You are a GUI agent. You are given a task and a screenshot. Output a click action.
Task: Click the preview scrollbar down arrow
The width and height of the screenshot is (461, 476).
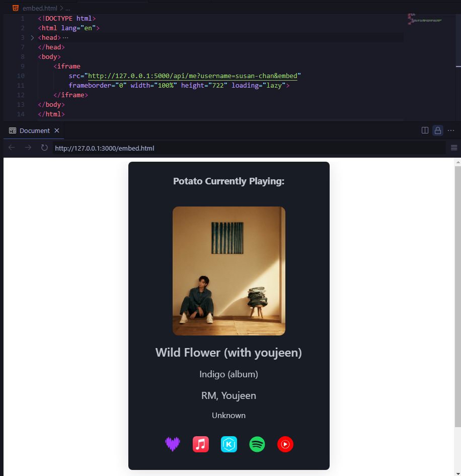tap(457, 473)
